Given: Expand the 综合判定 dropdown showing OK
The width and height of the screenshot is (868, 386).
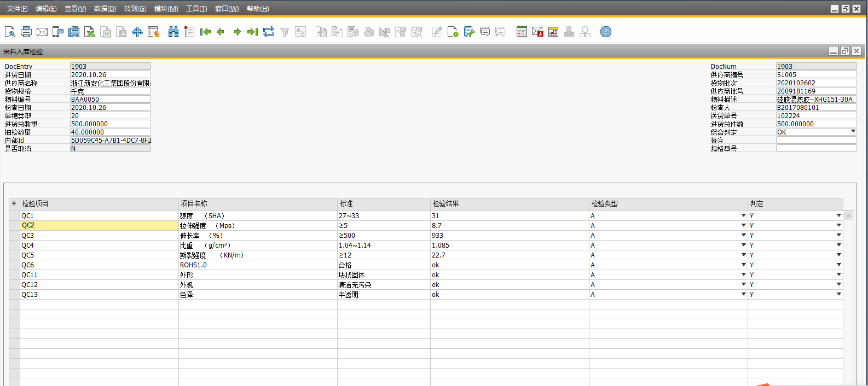Looking at the screenshot, I should (853, 132).
